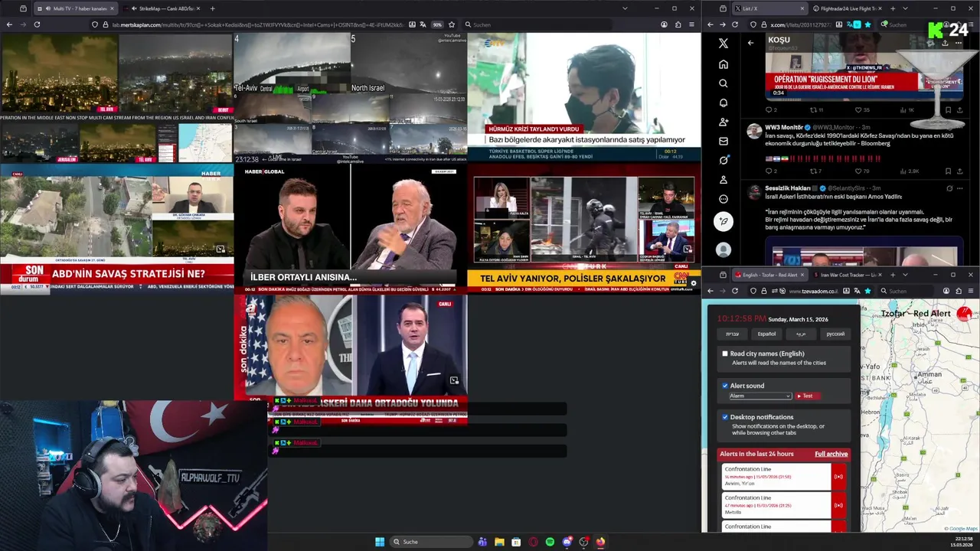Click Windows taskbar Suche search box
Viewport: 980px width, 551px height.
click(431, 542)
